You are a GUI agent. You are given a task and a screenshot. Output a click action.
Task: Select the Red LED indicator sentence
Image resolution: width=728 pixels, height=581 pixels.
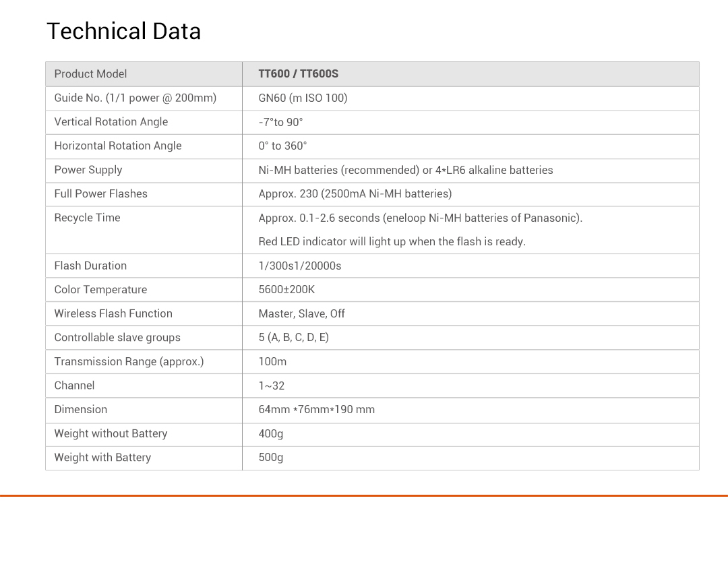[392, 241]
